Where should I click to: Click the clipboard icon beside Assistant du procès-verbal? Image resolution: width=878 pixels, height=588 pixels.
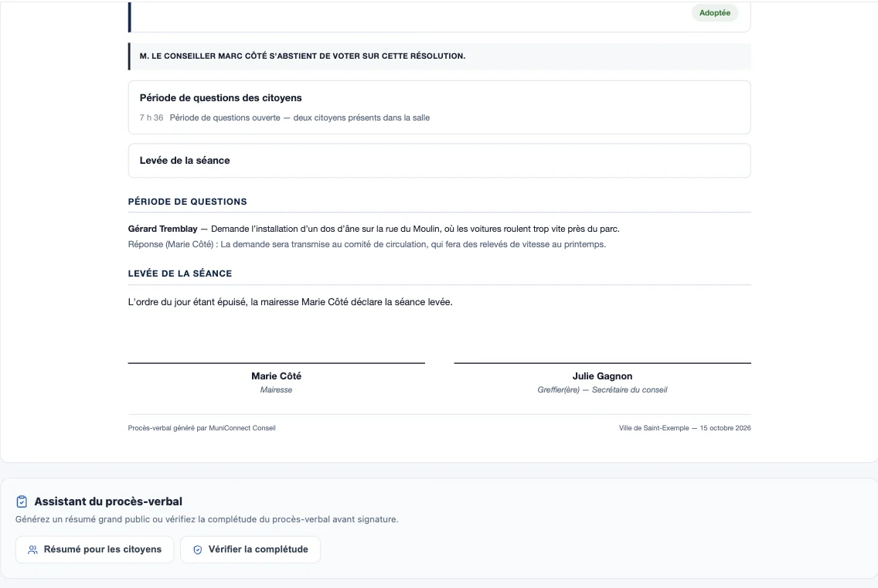[x=22, y=501]
